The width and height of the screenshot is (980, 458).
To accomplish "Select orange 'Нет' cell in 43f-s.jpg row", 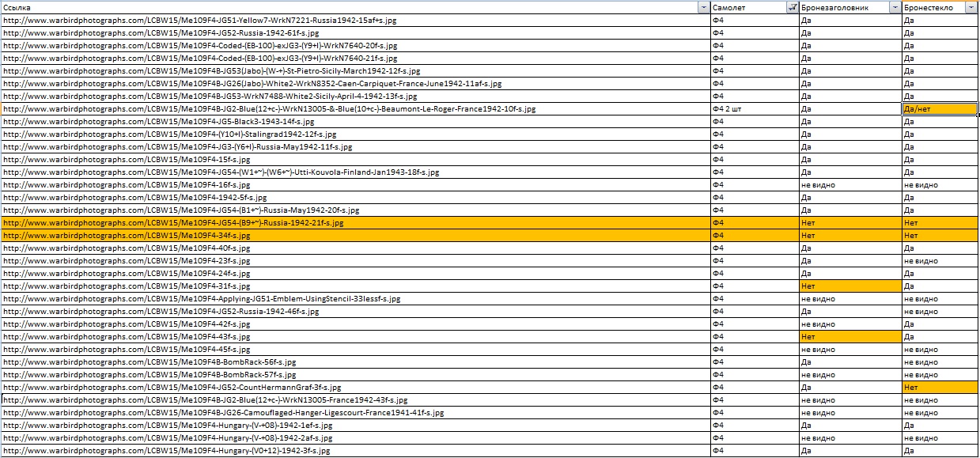I will [850, 336].
